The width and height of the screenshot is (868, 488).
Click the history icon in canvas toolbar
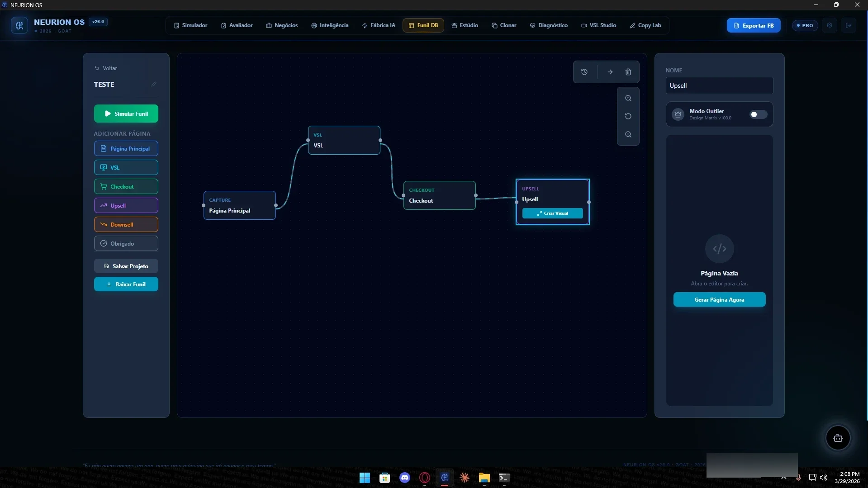[x=584, y=72]
